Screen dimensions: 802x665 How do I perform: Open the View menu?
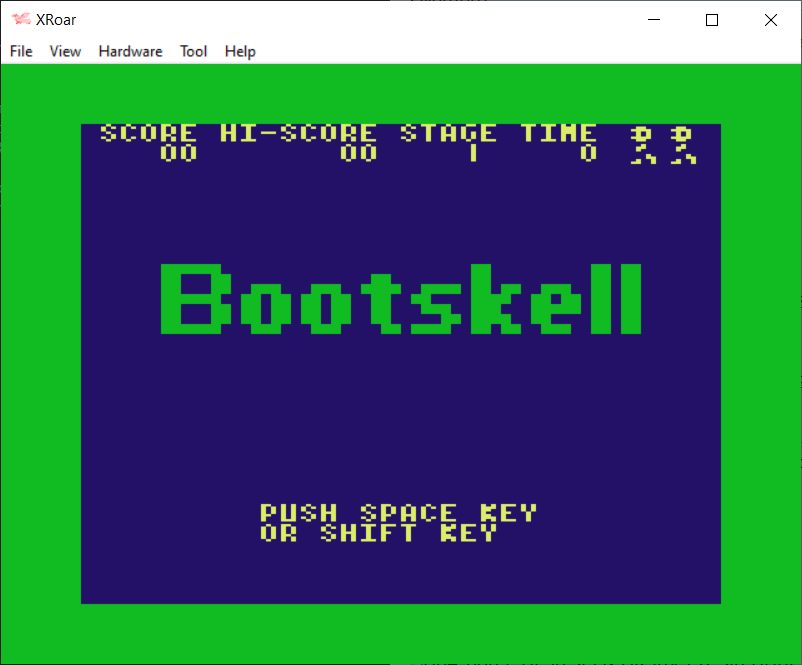click(65, 51)
